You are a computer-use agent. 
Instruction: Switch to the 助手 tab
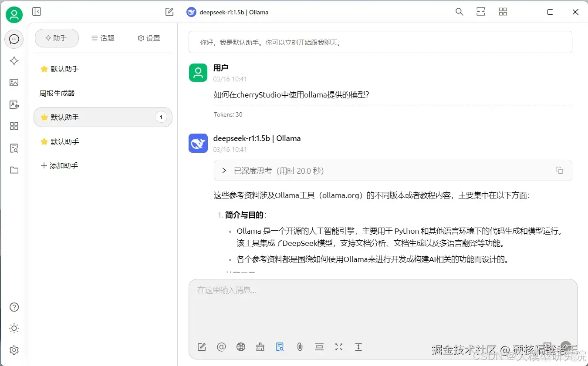[57, 38]
